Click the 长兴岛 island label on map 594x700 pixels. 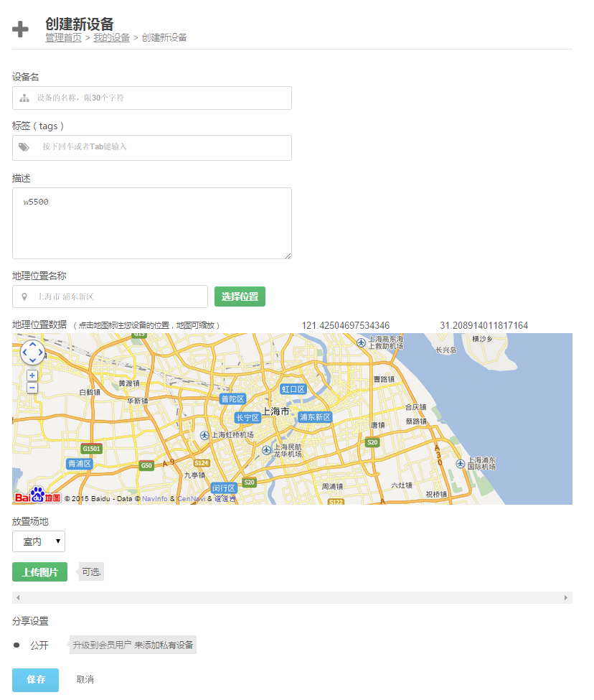tap(446, 350)
